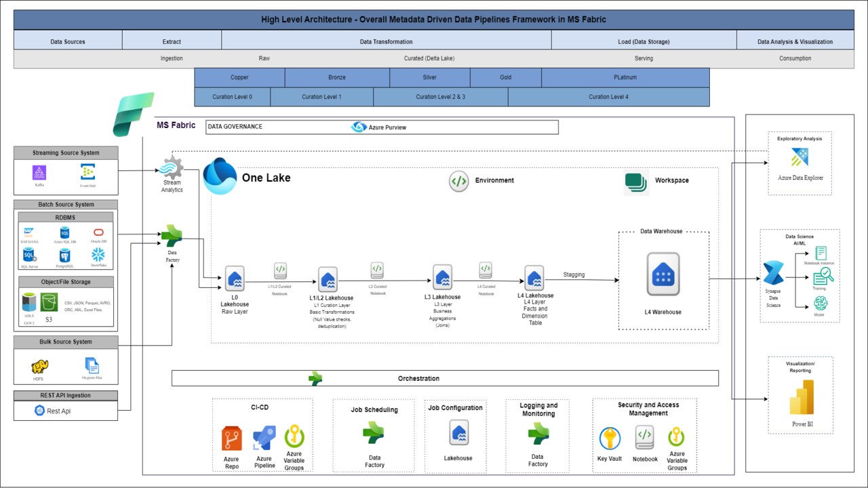Click Data Factory icon under Logging and Monitoring
The height and width of the screenshot is (488, 868).
(538, 433)
